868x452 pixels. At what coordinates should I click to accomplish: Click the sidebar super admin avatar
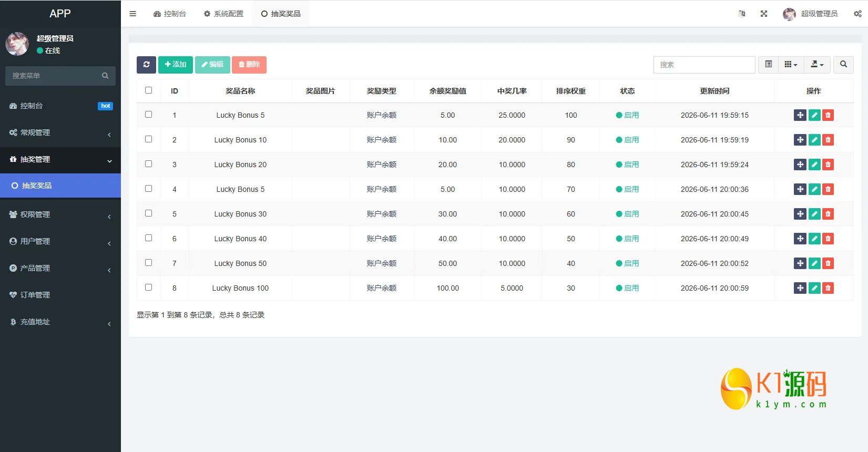pos(17,44)
